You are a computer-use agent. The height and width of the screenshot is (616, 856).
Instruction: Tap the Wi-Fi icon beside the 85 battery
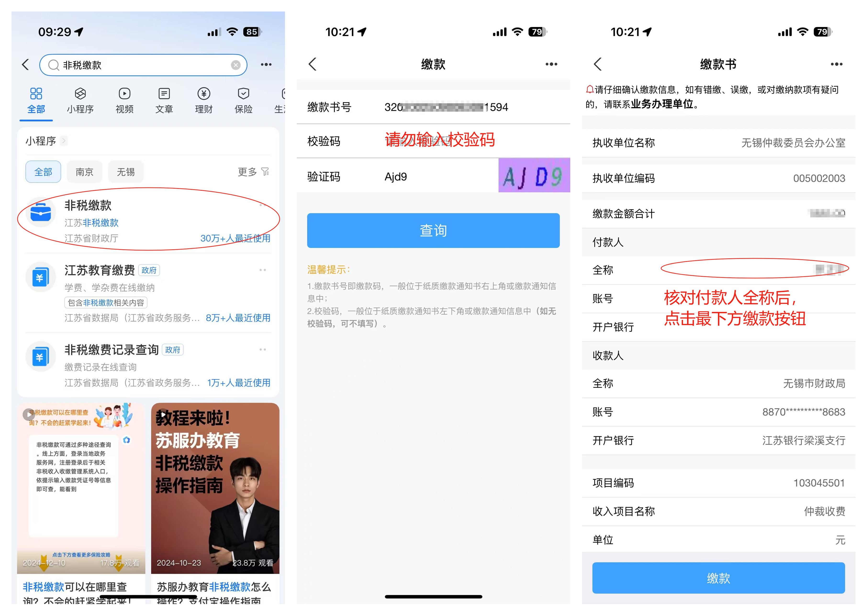(x=232, y=32)
